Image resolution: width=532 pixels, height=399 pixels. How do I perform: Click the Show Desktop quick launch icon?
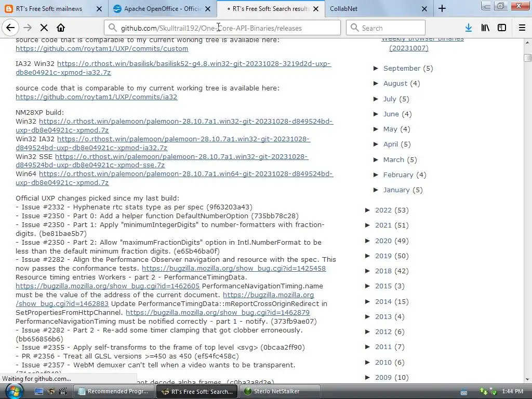coord(39,392)
